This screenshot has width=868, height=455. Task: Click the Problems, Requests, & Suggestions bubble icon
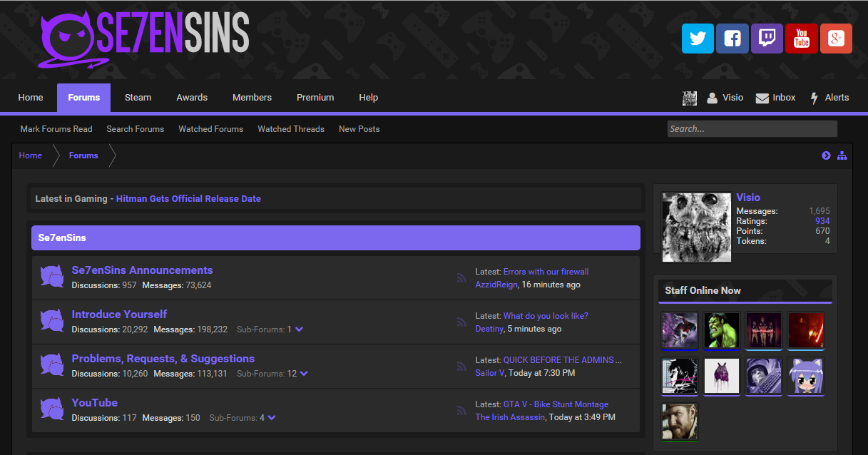51,366
